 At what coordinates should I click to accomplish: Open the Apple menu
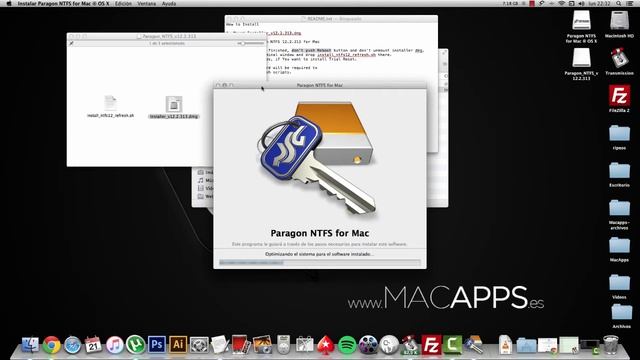tap(9, 3)
